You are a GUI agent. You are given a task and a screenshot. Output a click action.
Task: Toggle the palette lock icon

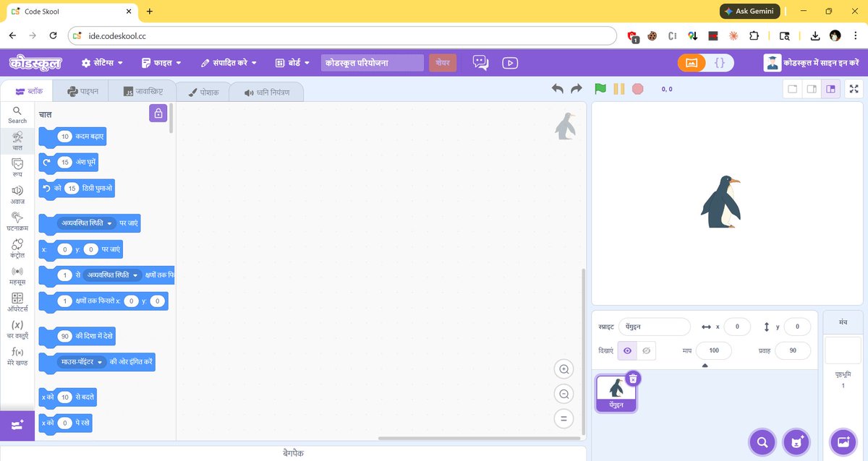158,113
